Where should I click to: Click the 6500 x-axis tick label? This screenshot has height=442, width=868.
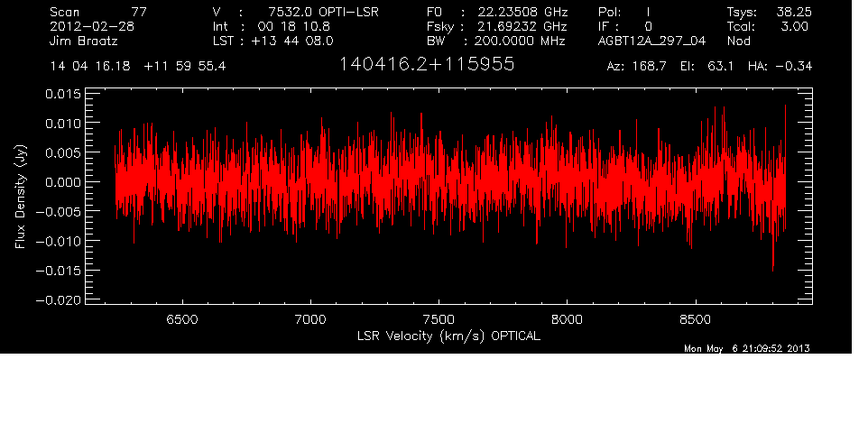coord(182,319)
